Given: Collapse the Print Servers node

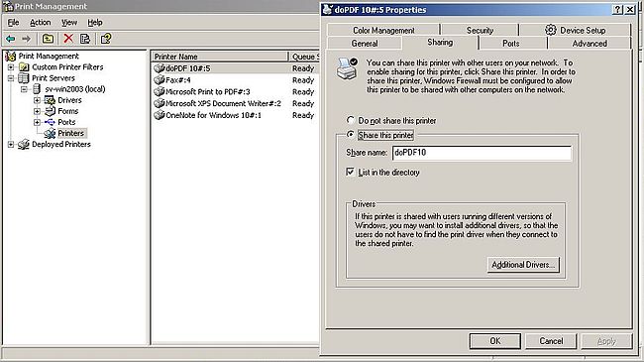Looking at the screenshot, I should (11, 78).
